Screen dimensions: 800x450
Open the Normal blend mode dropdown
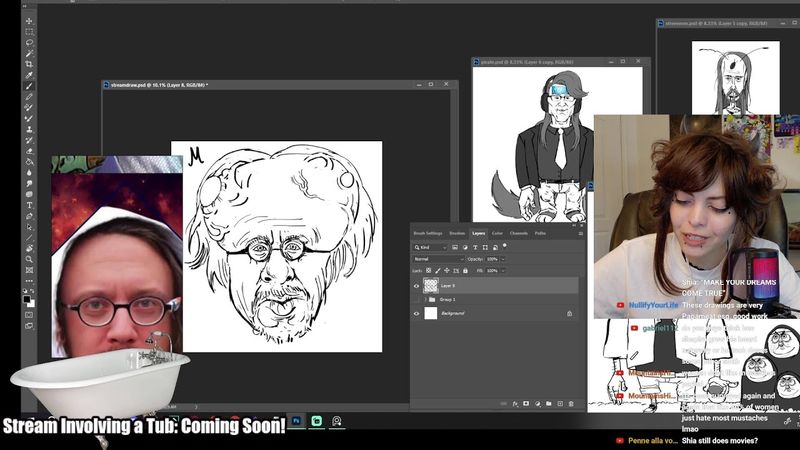438,259
